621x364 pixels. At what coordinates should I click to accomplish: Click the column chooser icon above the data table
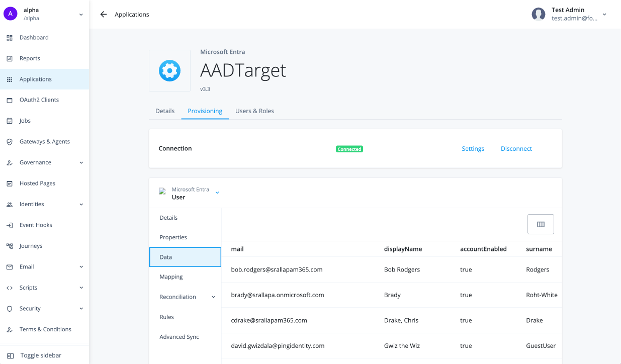(x=541, y=224)
